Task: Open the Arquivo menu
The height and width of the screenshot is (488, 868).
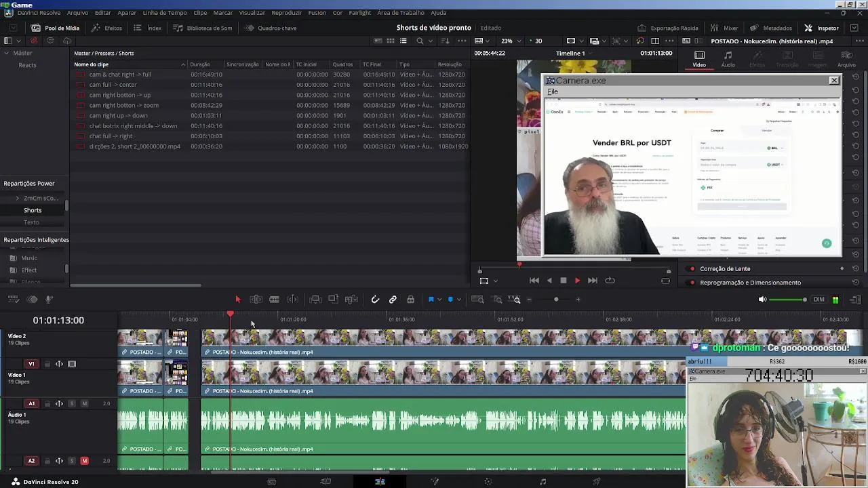Action: coord(77,13)
